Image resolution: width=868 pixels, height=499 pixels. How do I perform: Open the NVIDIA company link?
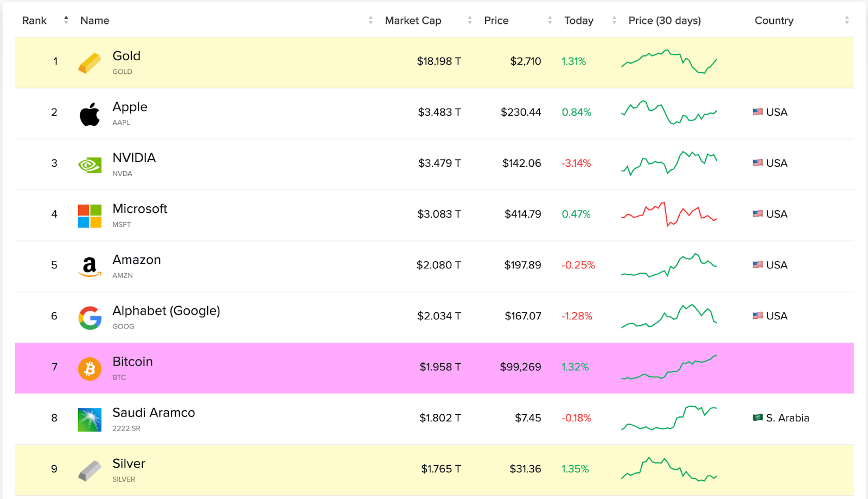[134, 157]
